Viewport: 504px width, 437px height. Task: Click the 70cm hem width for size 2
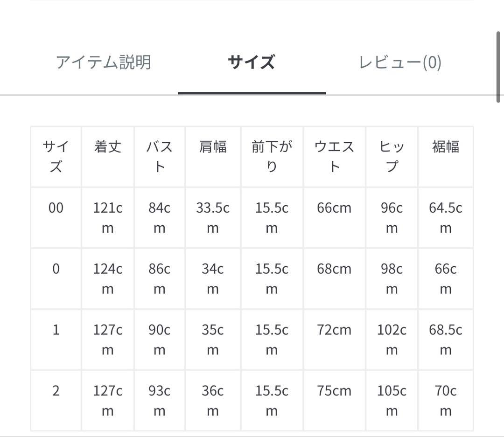pyautogui.click(x=446, y=400)
